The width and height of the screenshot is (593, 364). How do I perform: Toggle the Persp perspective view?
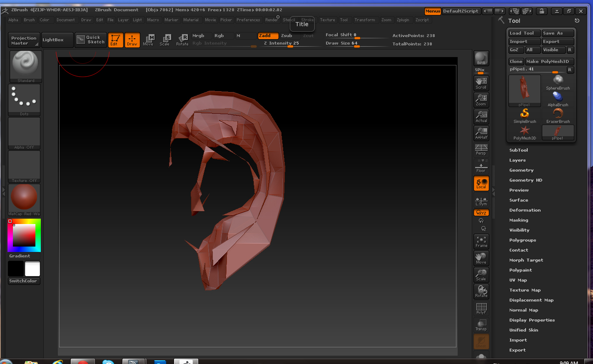(x=481, y=149)
